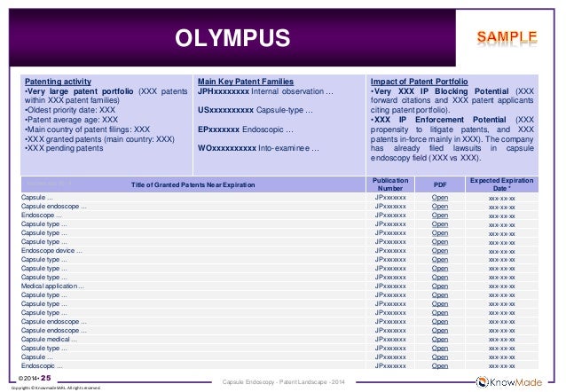
Task: Select the USxxxxxxxxxx Capsule-type entry
Action: [x=255, y=110]
